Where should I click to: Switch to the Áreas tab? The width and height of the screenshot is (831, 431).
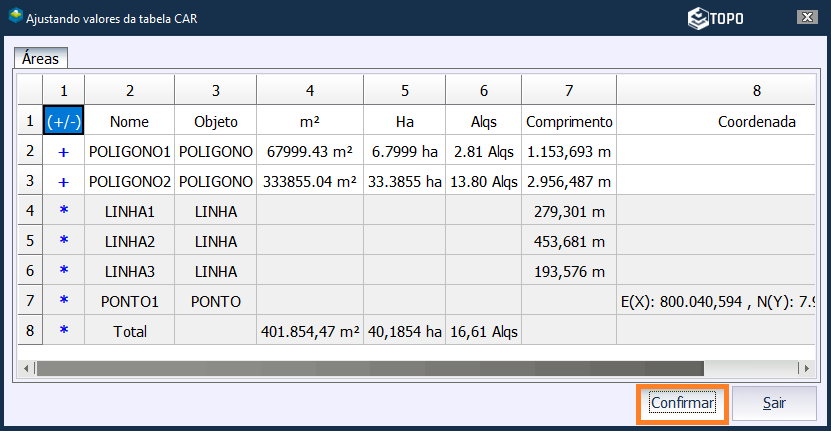pos(40,59)
